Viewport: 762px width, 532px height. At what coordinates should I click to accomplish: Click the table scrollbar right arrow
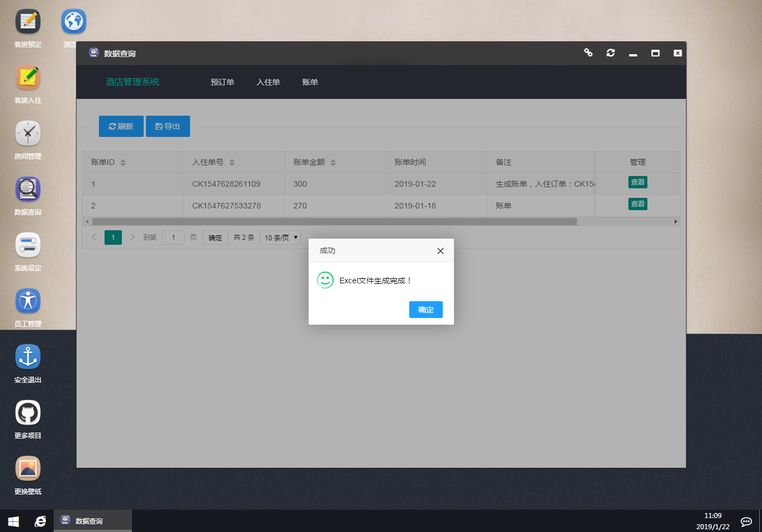[675, 221]
